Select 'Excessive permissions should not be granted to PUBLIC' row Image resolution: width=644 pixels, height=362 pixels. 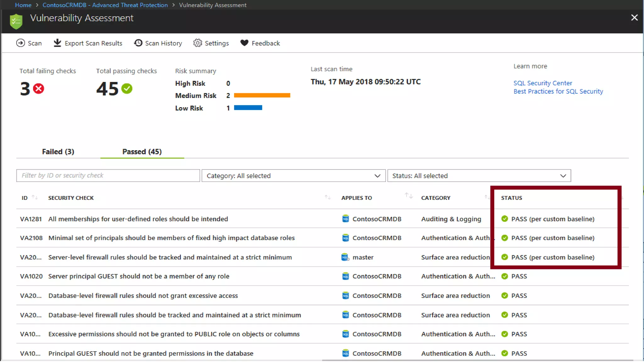click(174, 334)
